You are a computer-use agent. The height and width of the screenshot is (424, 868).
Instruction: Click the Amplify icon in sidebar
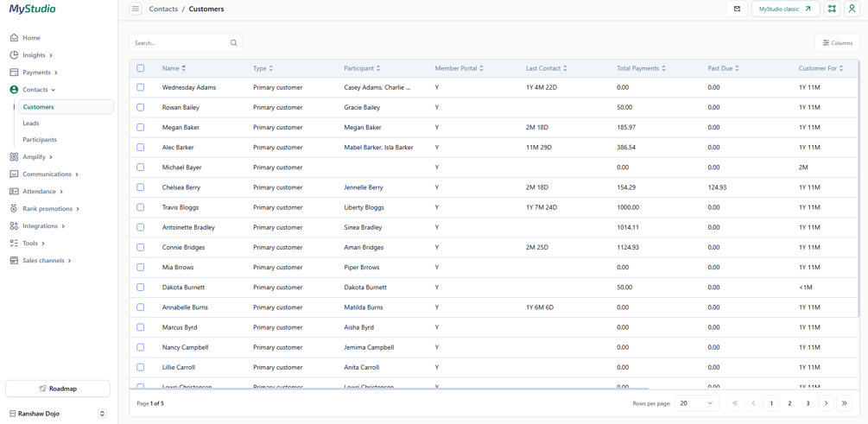(x=14, y=156)
